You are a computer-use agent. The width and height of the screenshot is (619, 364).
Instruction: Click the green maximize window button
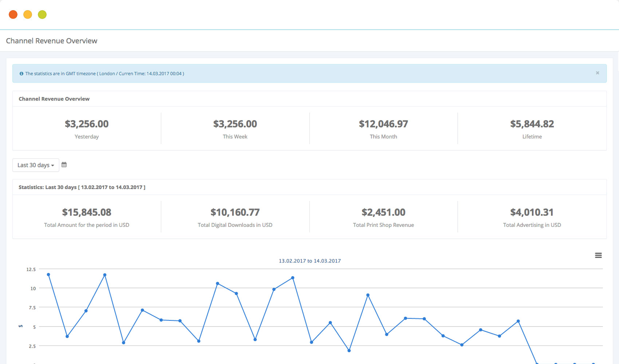tap(42, 15)
